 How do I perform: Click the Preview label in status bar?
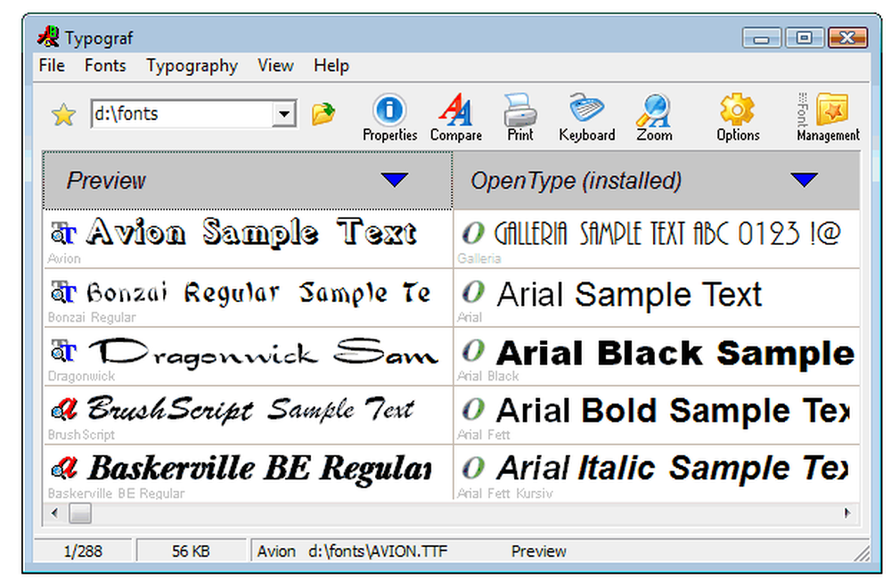[x=539, y=551]
